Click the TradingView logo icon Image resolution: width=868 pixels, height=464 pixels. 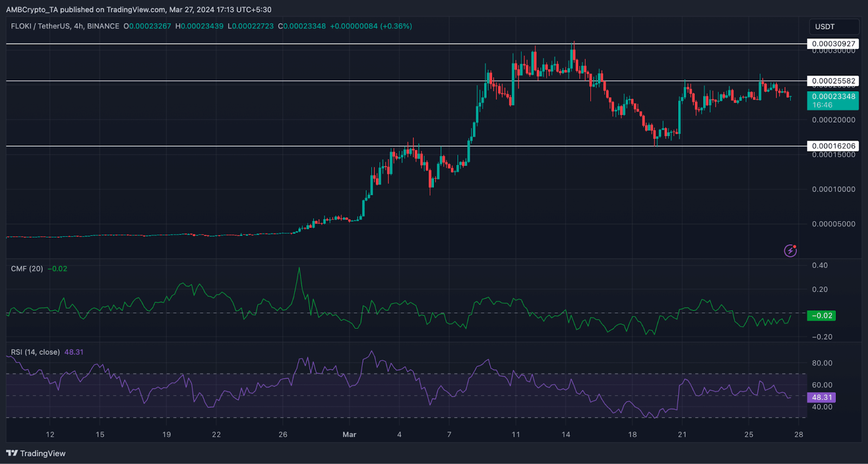pos(12,453)
